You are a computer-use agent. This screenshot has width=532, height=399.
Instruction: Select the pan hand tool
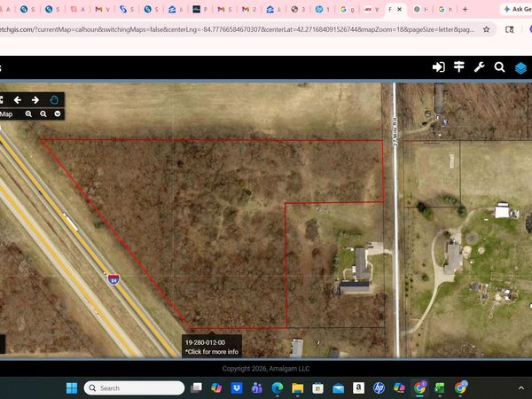point(54,100)
